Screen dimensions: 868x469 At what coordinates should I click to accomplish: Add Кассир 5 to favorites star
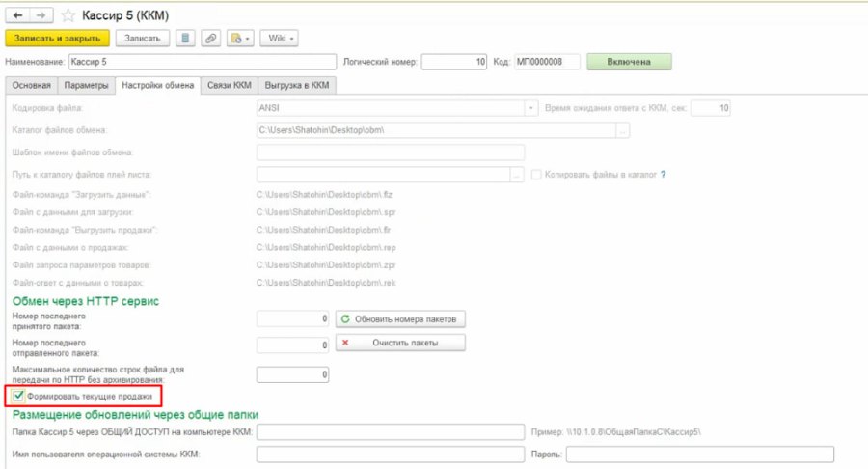tap(68, 15)
